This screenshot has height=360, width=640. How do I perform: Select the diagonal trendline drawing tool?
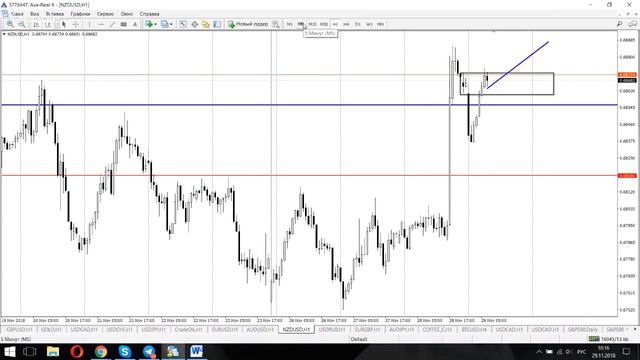tap(112, 24)
